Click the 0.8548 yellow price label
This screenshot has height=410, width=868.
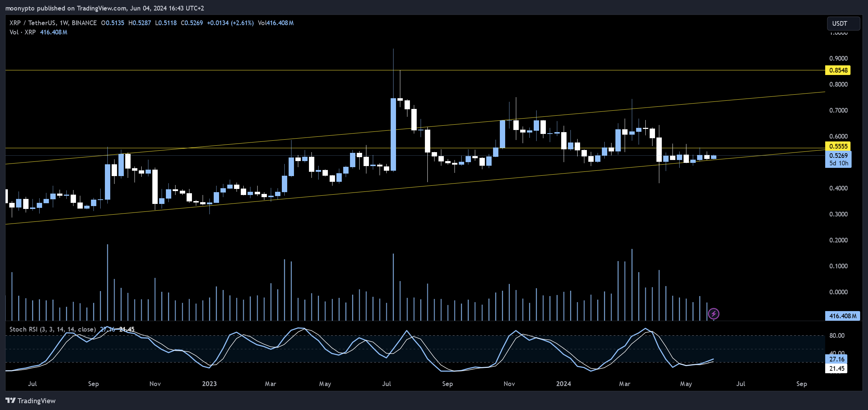pos(838,70)
